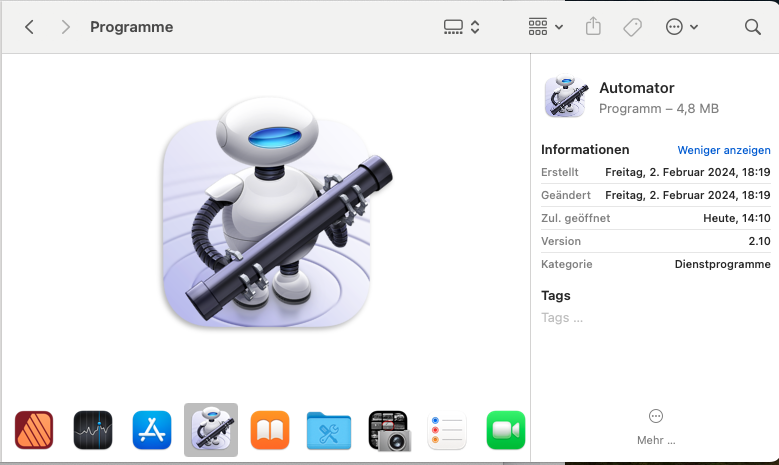This screenshot has width=779, height=465.
Task: Select the App Store thumbnail
Action: tap(152, 430)
